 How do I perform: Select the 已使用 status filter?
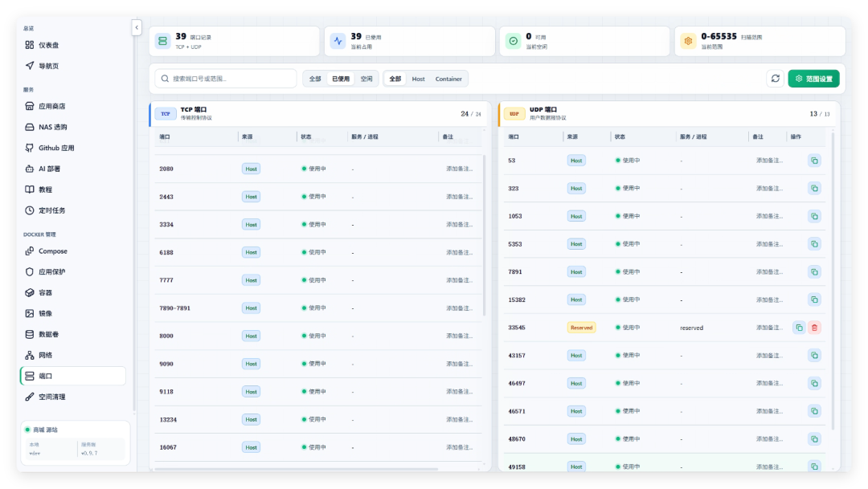coord(341,79)
